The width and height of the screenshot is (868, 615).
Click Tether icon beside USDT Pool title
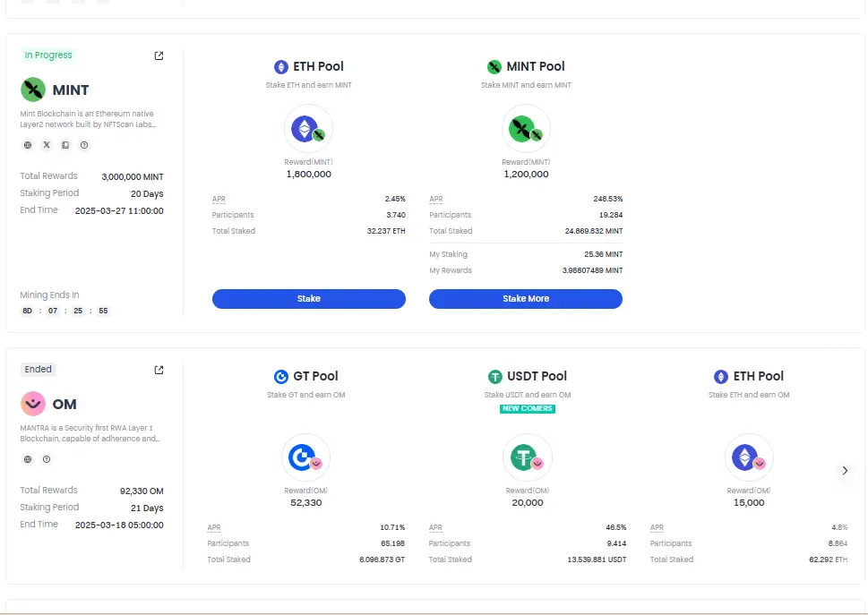(x=494, y=377)
